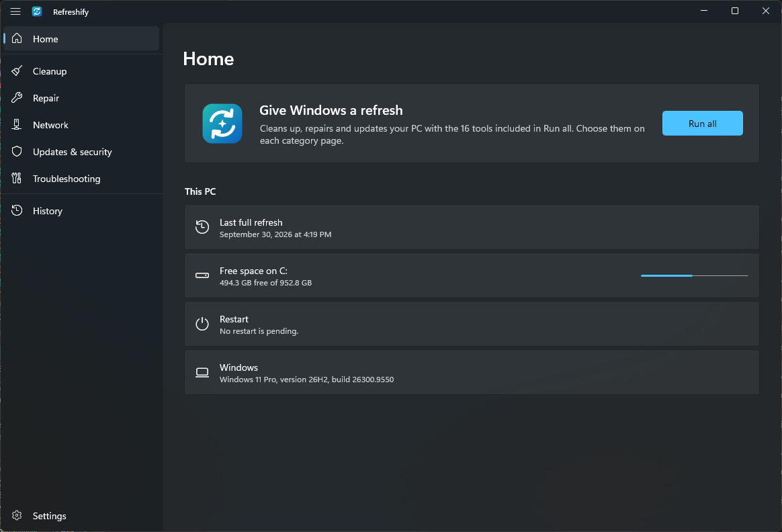Viewport: 782px width, 532px height.
Task: Close the Refreshify window
Action: pos(766,11)
